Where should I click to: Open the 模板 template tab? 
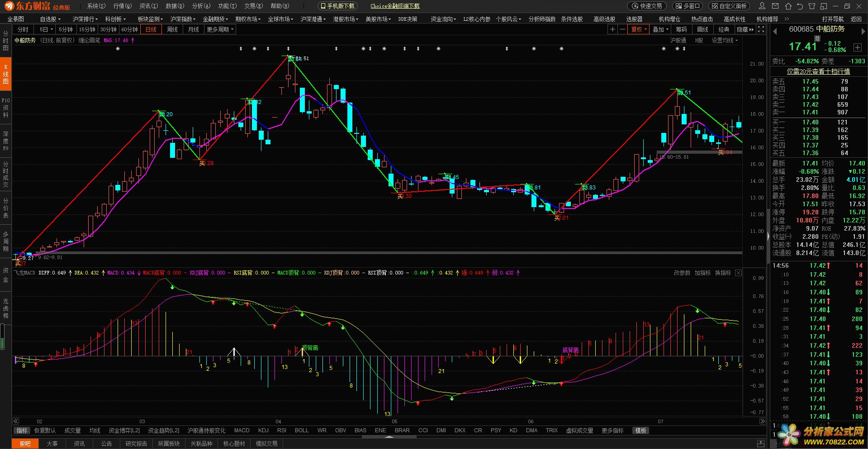(640, 430)
